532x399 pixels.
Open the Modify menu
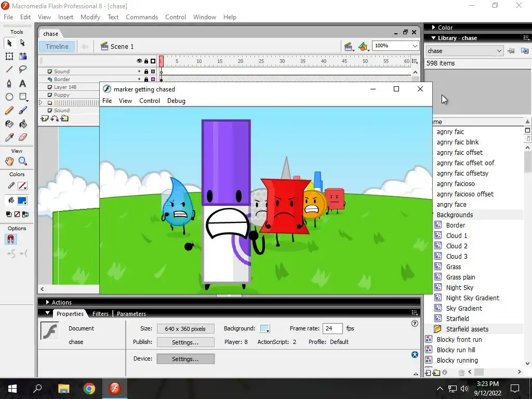coord(90,17)
